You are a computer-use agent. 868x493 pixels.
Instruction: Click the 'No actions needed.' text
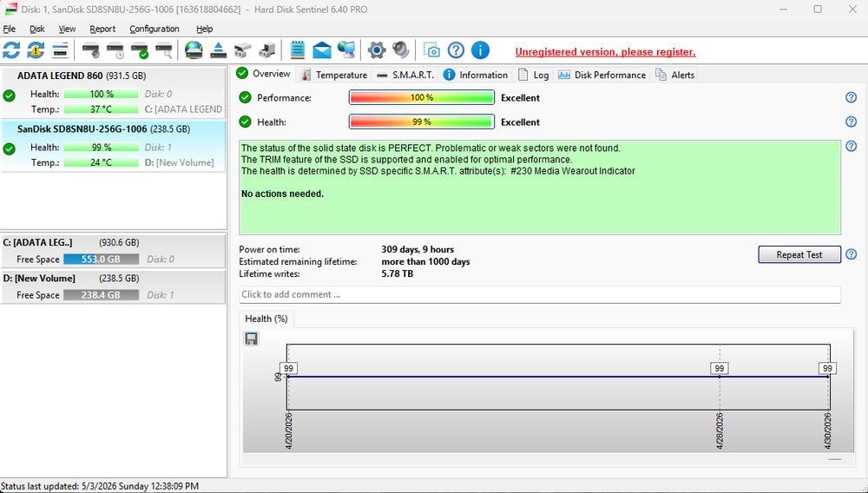coord(282,194)
